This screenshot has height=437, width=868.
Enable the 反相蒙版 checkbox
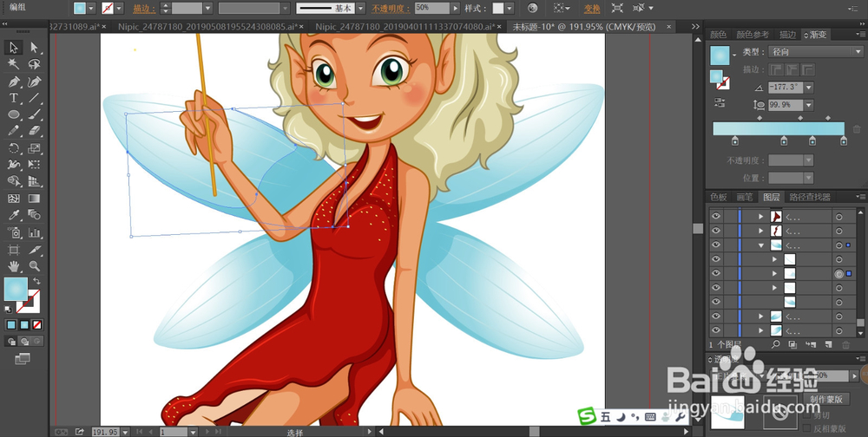(x=806, y=428)
